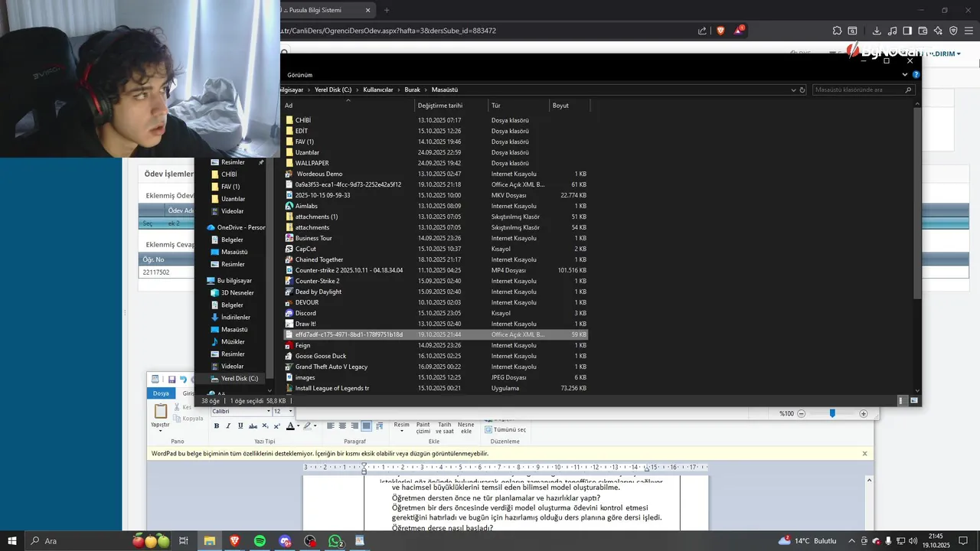Align text left in WordPad
The width and height of the screenshot is (980, 551).
click(x=331, y=425)
